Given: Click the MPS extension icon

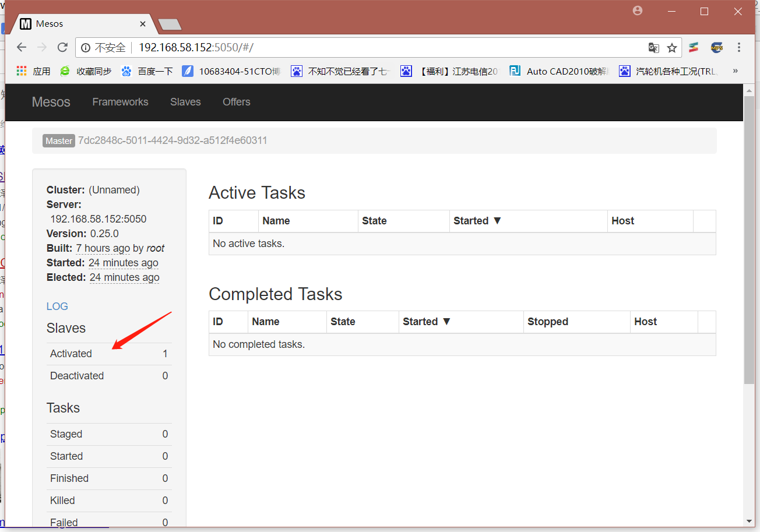Looking at the screenshot, I should [x=717, y=48].
